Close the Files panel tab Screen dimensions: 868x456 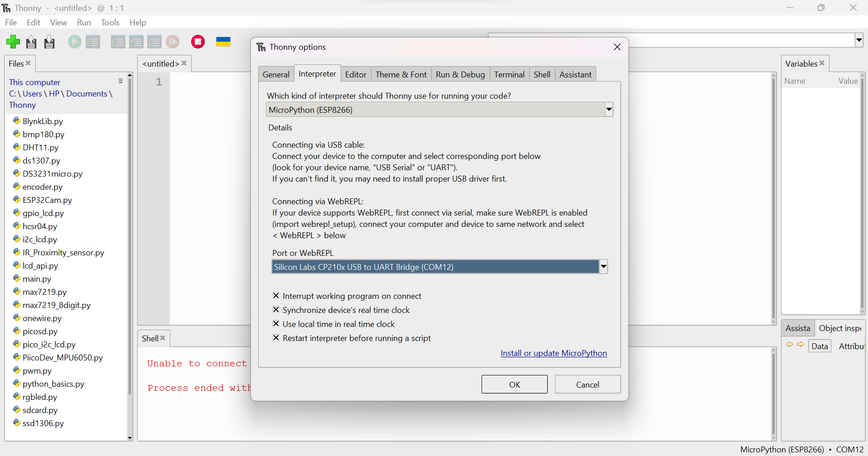pyautogui.click(x=29, y=63)
